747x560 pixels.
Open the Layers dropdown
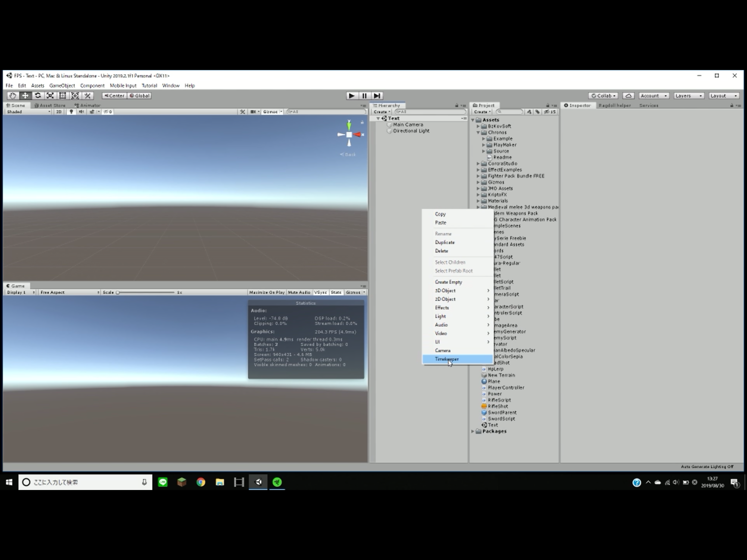(x=688, y=96)
